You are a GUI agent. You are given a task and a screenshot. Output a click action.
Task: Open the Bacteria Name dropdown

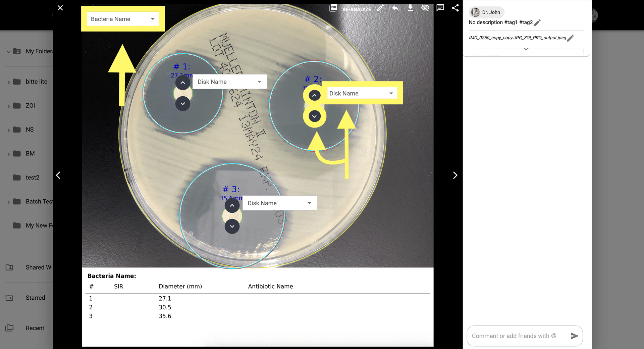(123, 19)
